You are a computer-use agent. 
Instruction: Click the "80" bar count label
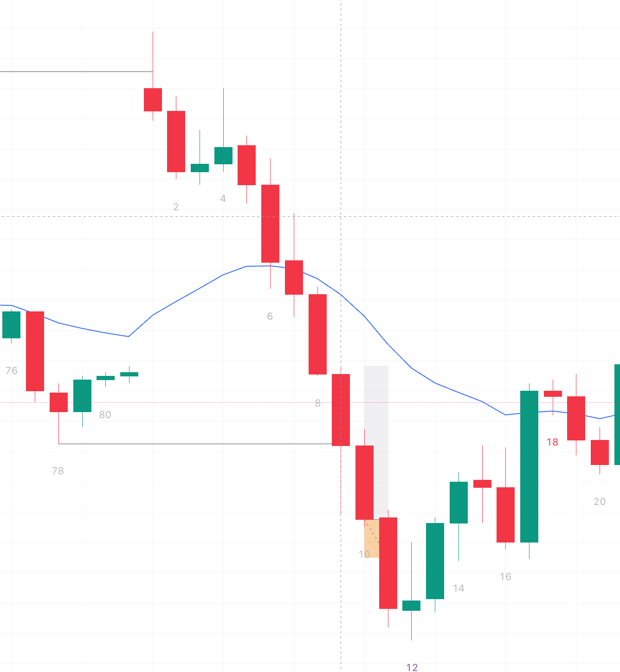click(x=105, y=414)
